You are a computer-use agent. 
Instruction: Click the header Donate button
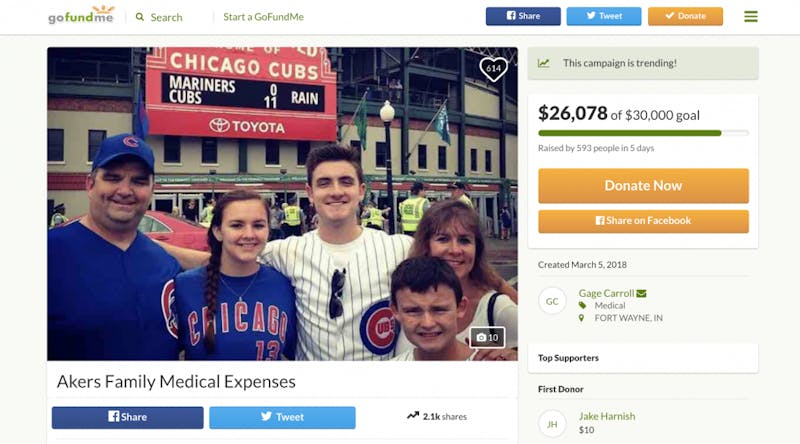coord(685,16)
